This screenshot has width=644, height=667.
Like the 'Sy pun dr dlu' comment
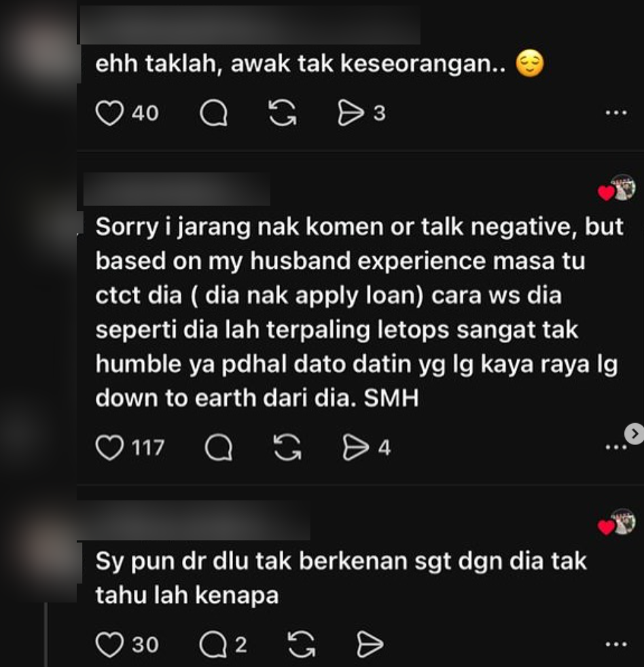(109, 645)
